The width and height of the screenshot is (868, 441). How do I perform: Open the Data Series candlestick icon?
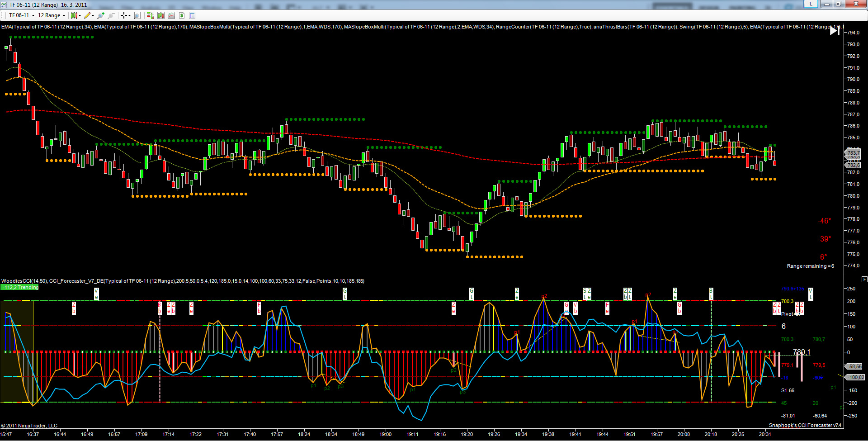160,15
